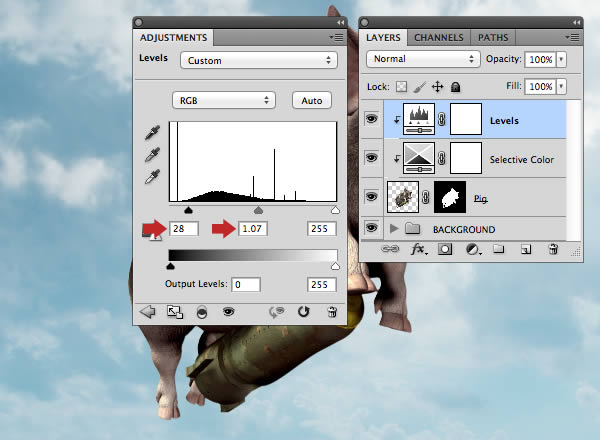This screenshot has height=440, width=600.
Task: Switch to the PATHS tab
Action: point(493,37)
